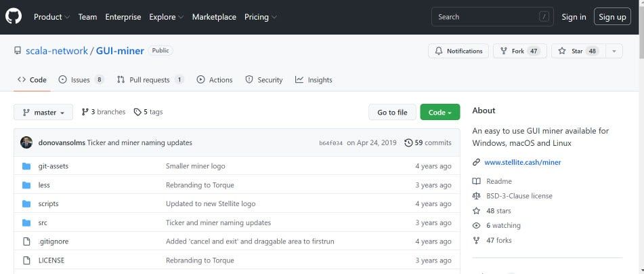Image resolution: width=644 pixels, height=274 pixels.
Task: Click the link chain icon in About
Action: pos(476,162)
